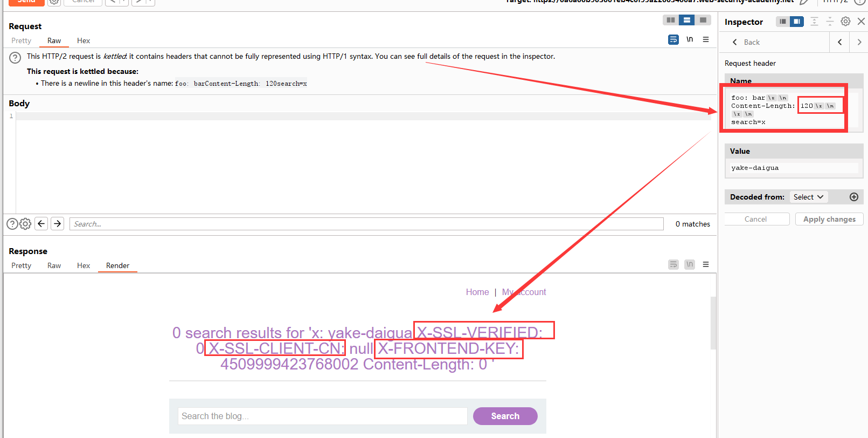Focus the Search the blog field

tap(323, 416)
